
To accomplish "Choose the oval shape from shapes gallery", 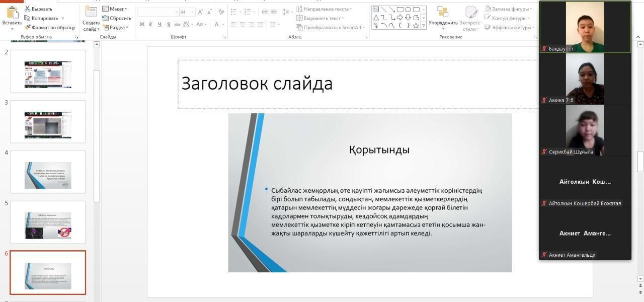I will (x=408, y=9).
